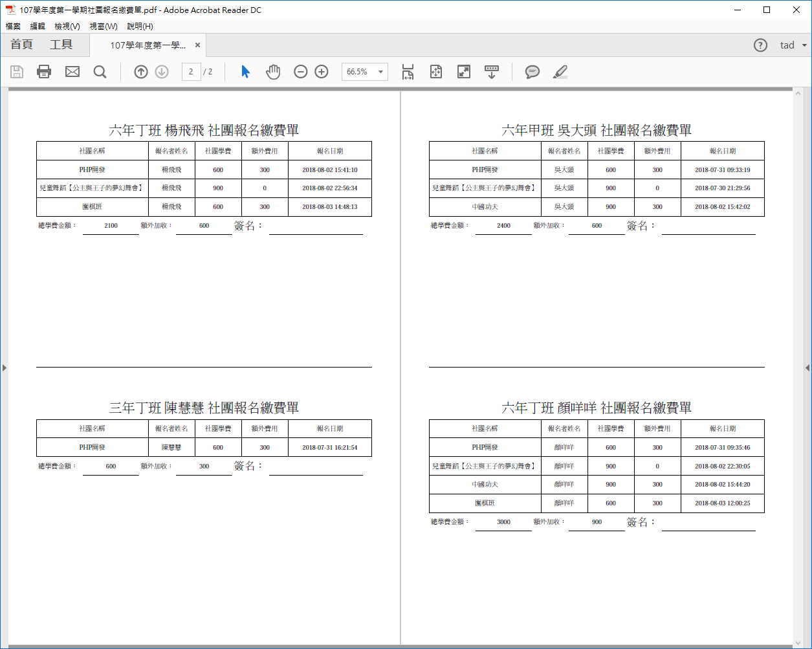
Task: Add a comment with the speech bubble icon
Action: tap(532, 72)
